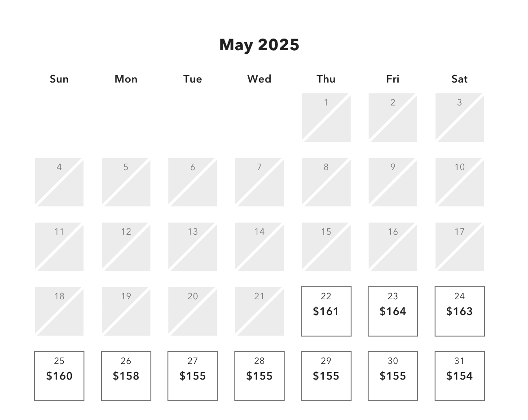Click the Sun column header
Screen dimensions: 528x420
click(59, 79)
